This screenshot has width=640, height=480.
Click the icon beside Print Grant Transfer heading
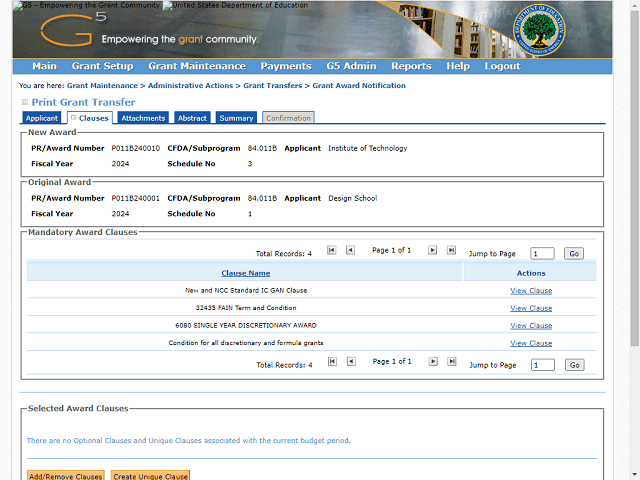(x=25, y=102)
